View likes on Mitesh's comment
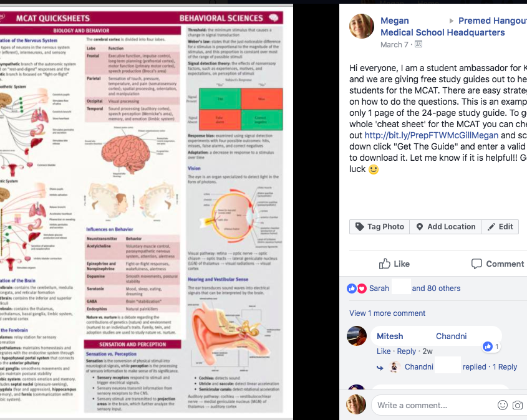This screenshot has width=527, height=420. point(491,346)
